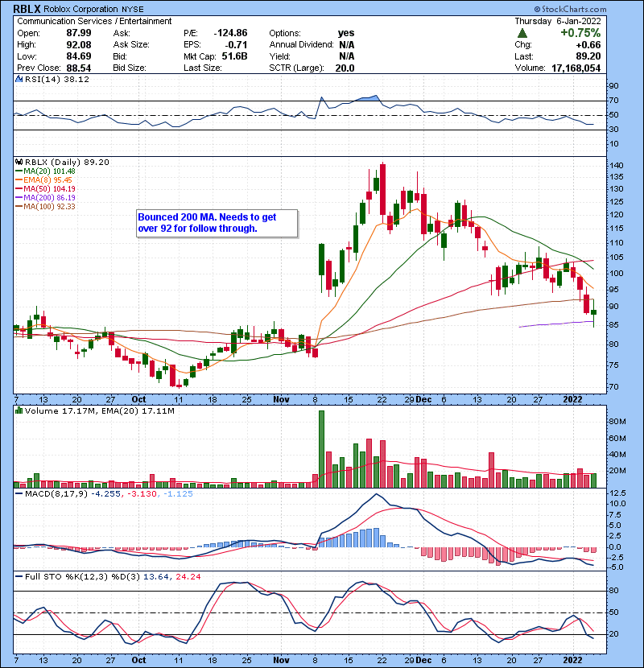
Task: Click the Oct label on the price chart axis
Action: coord(138,400)
